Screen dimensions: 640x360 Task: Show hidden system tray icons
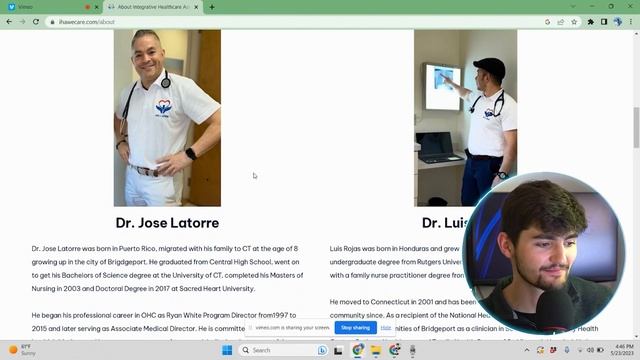(x=527, y=350)
